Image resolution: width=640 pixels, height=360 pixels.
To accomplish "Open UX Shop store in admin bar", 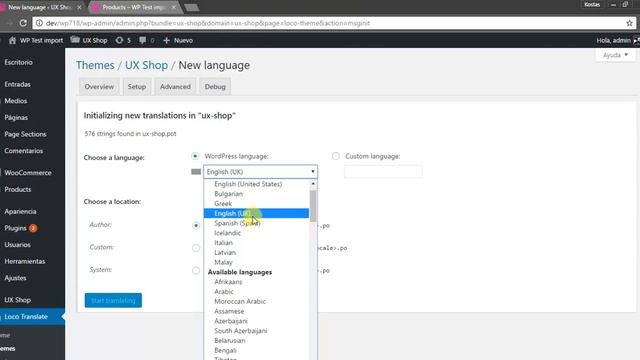I will tap(89, 40).
